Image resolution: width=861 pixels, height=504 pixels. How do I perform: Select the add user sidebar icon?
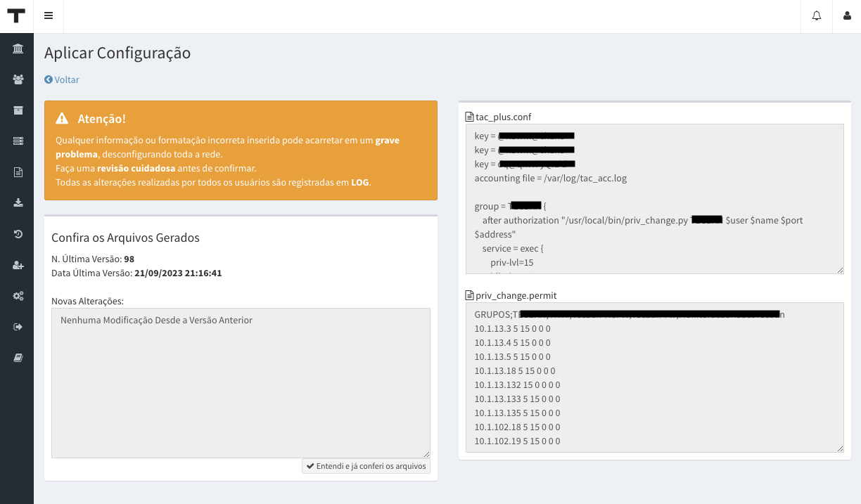tap(18, 265)
